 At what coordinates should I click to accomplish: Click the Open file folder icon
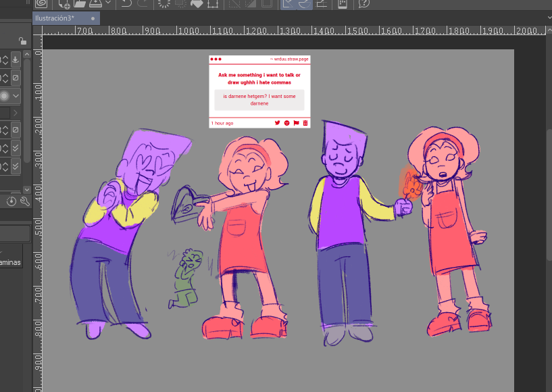coord(80,3)
